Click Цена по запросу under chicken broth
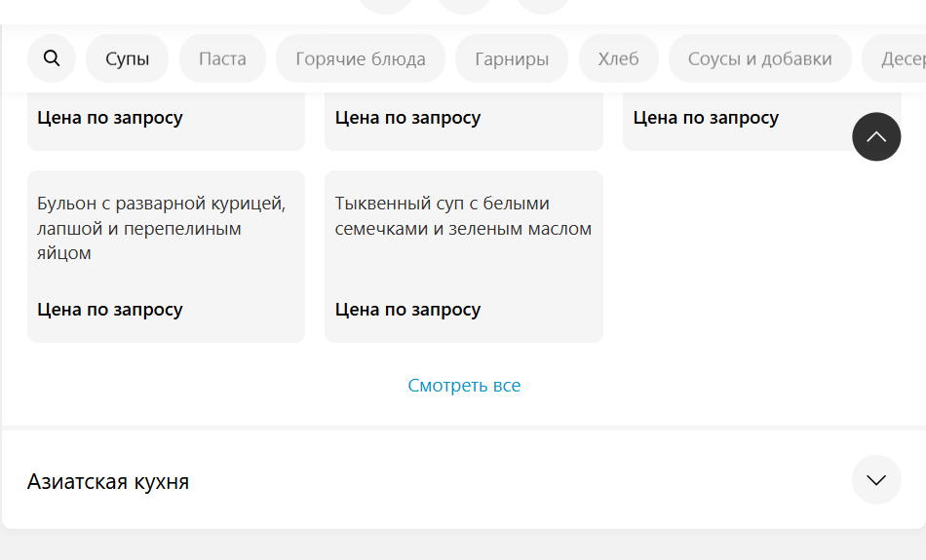The width and height of the screenshot is (926, 560). point(110,309)
